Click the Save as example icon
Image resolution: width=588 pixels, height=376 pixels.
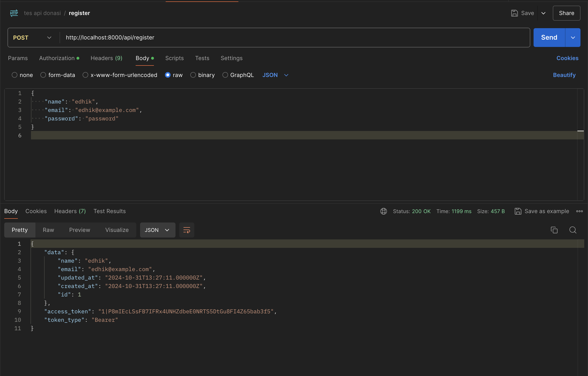click(518, 211)
